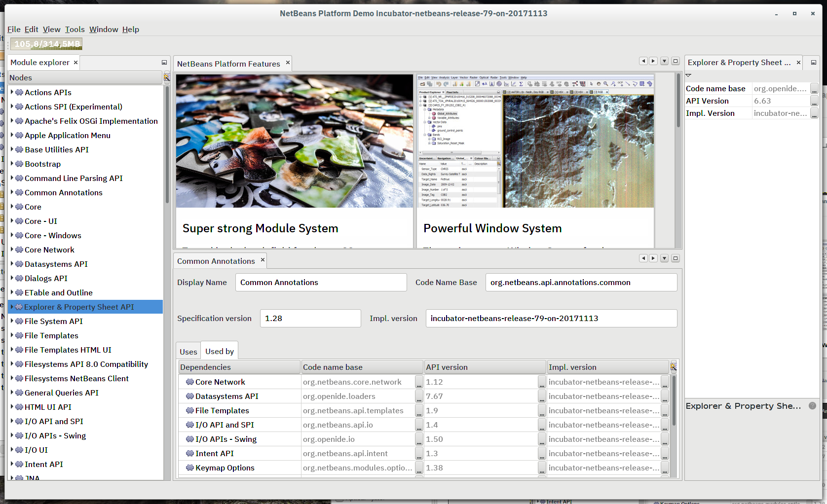
Task: Click the I/O APIs - Swing icon in Dependencies
Action: [x=190, y=439]
